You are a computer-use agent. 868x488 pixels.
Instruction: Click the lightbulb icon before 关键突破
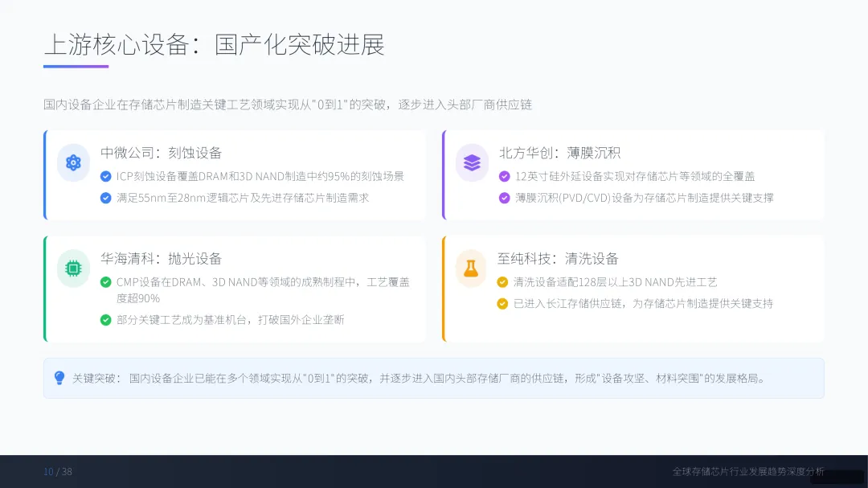click(59, 379)
